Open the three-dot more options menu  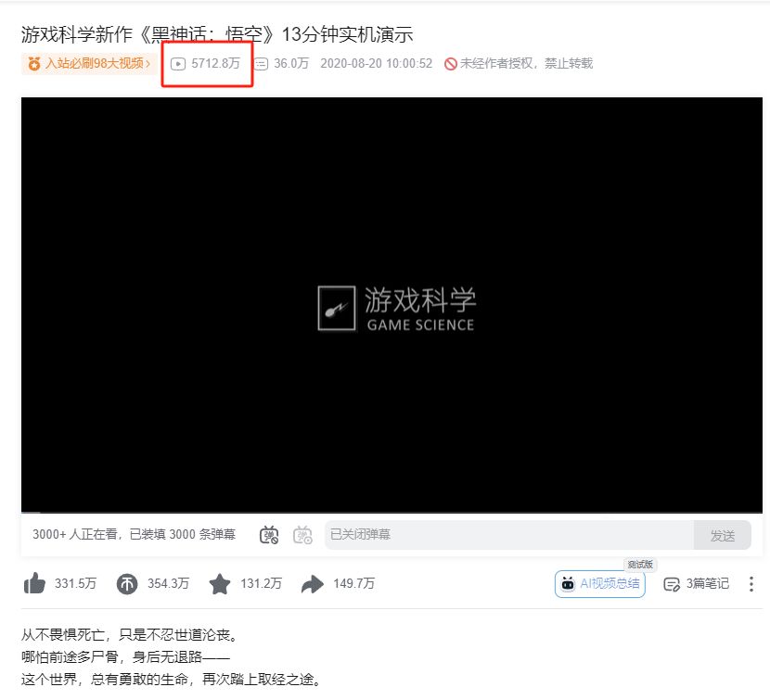pyautogui.click(x=751, y=584)
